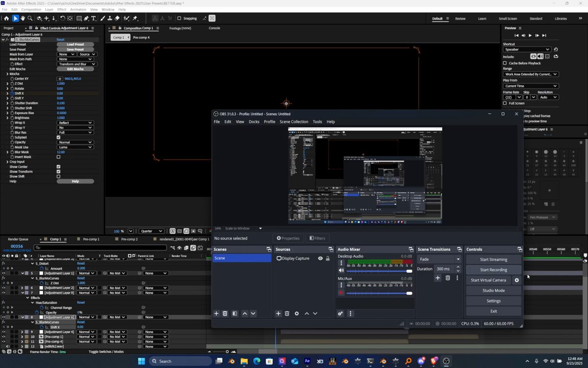Click the Start Recording button
Image resolution: width=588 pixels, height=368 pixels.
point(493,270)
